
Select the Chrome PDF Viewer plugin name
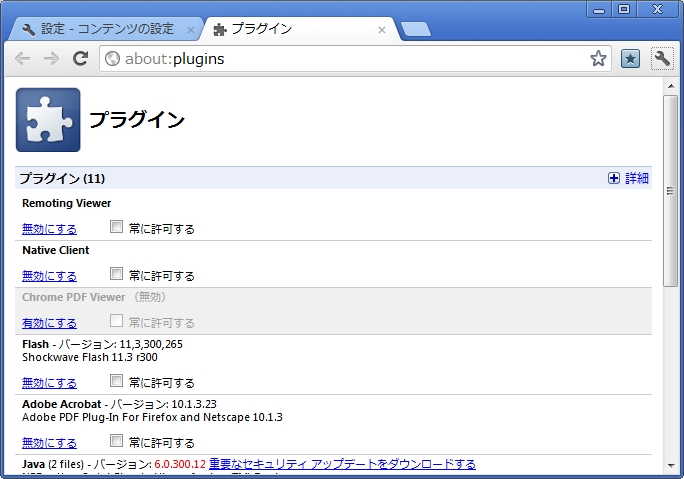73,298
